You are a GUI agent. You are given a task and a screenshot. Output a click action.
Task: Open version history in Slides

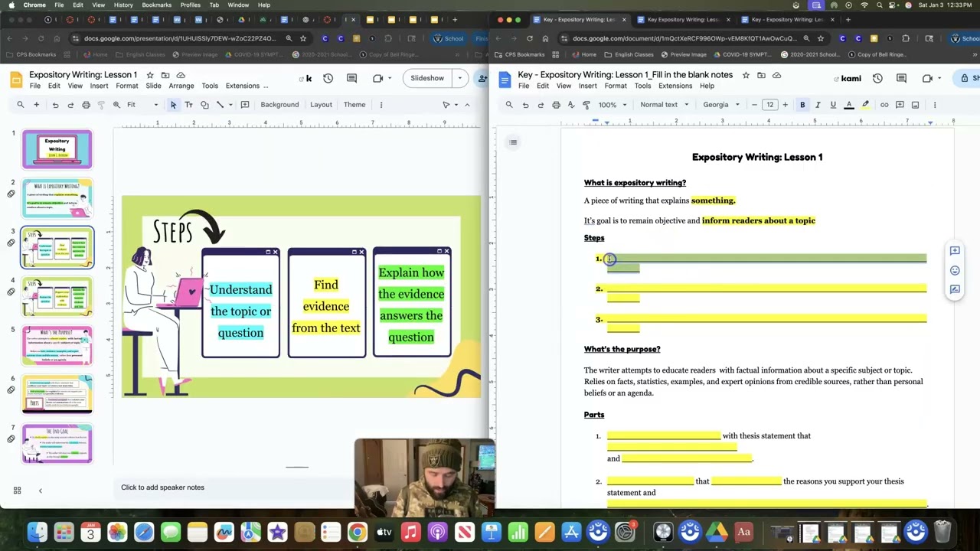(x=328, y=78)
